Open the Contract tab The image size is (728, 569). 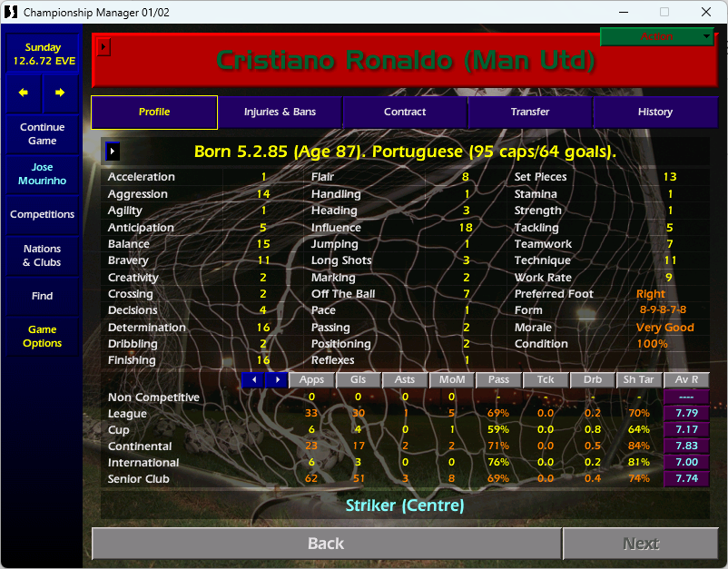(x=405, y=112)
